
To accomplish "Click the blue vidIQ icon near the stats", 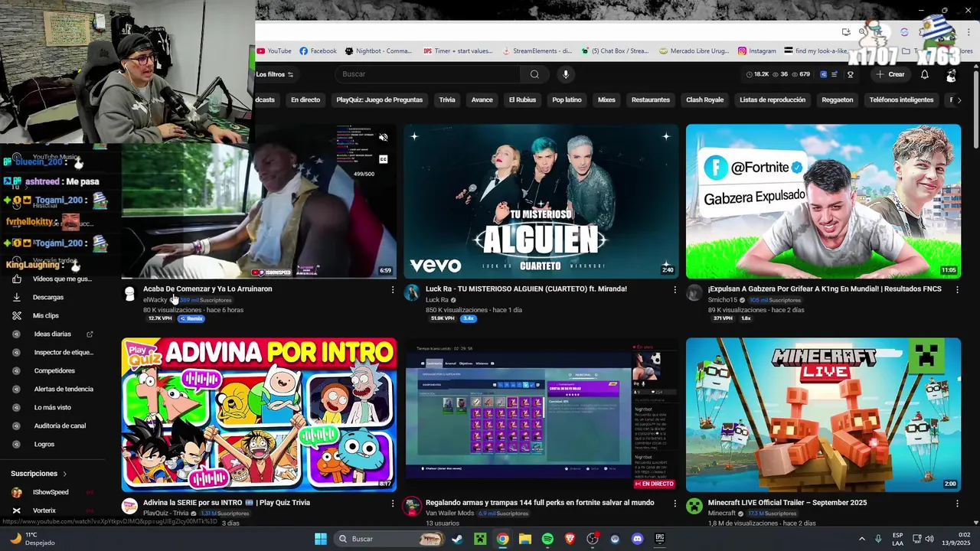I will point(824,74).
